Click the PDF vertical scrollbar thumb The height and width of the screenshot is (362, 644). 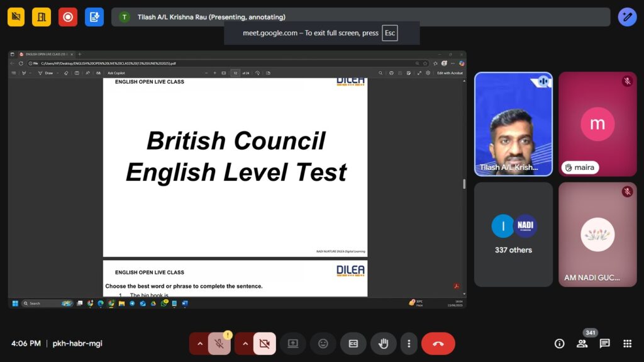tap(464, 184)
